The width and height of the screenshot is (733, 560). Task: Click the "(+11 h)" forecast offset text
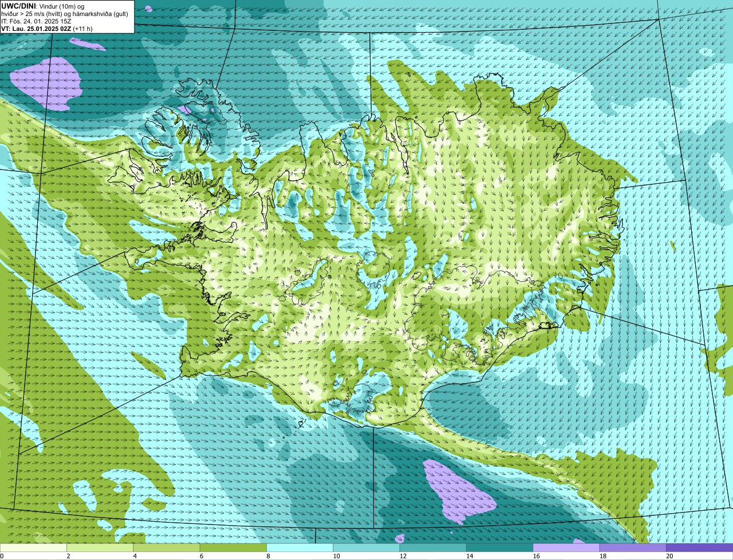coord(83,29)
